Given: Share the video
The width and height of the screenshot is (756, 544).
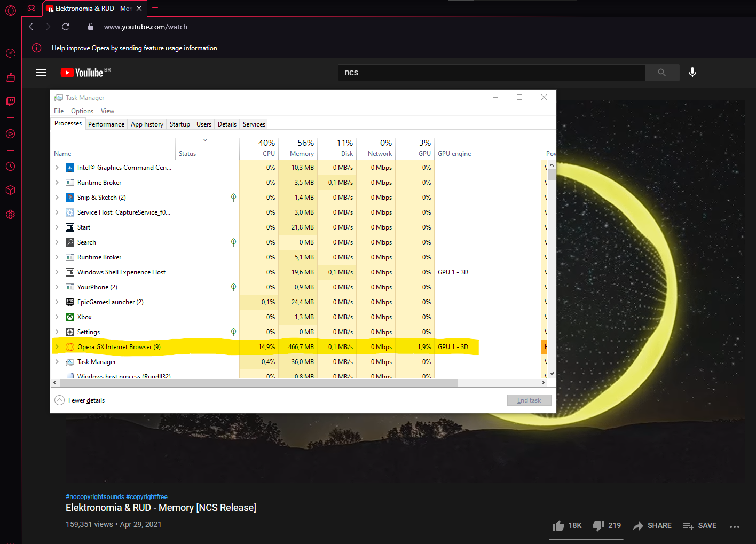Looking at the screenshot, I should (x=652, y=526).
